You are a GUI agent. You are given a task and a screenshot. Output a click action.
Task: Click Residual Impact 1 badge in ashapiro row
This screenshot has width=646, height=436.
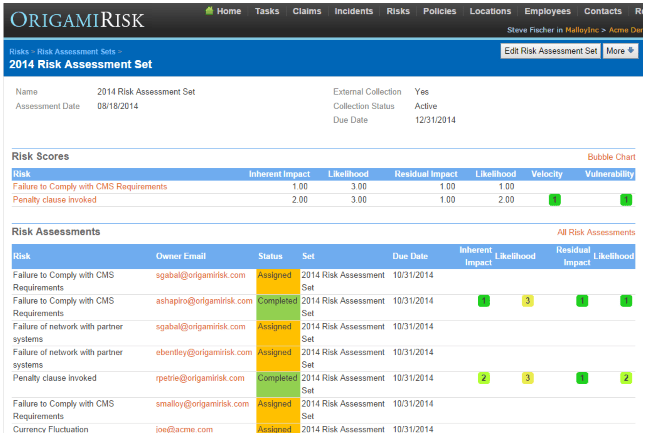coord(582,301)
